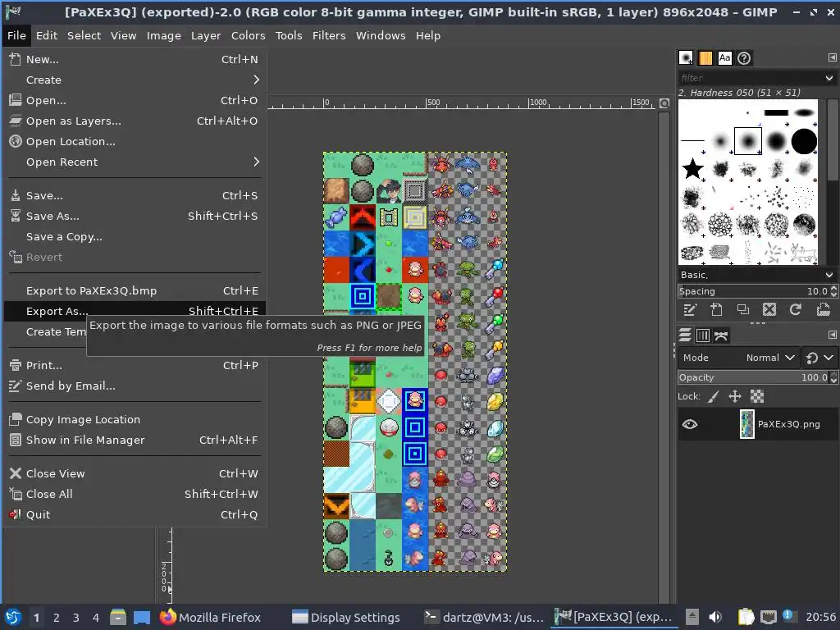Click the Create new brush icon

tap(716, 309)
